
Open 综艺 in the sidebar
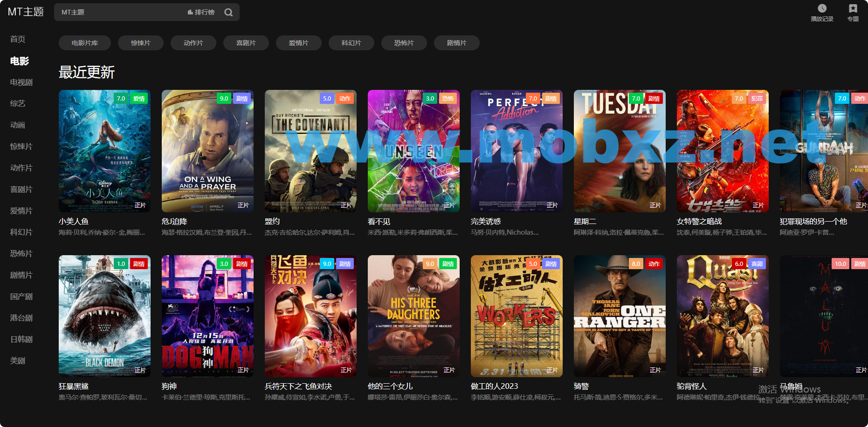18,103
